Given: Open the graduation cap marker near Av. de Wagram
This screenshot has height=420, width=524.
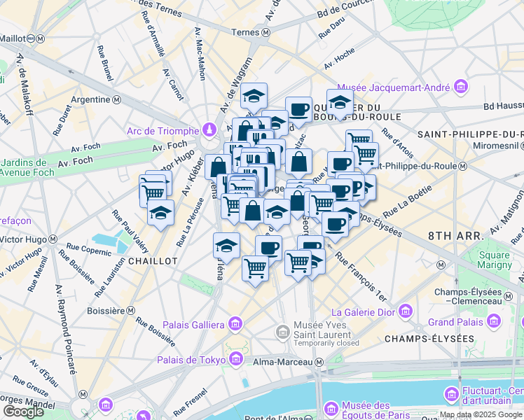Looking at the screenshot, I should pyautogui.click(x=254, y=97).
